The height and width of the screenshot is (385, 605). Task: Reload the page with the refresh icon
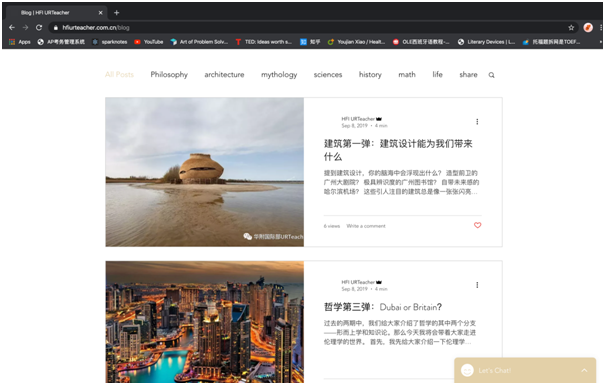click(39, 27)
